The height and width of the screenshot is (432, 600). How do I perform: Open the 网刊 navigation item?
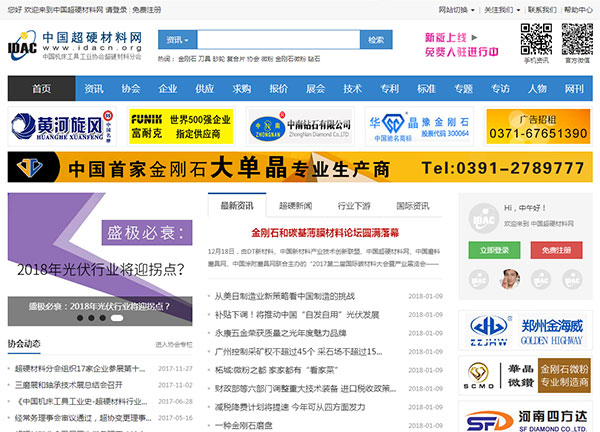point(574,89)
